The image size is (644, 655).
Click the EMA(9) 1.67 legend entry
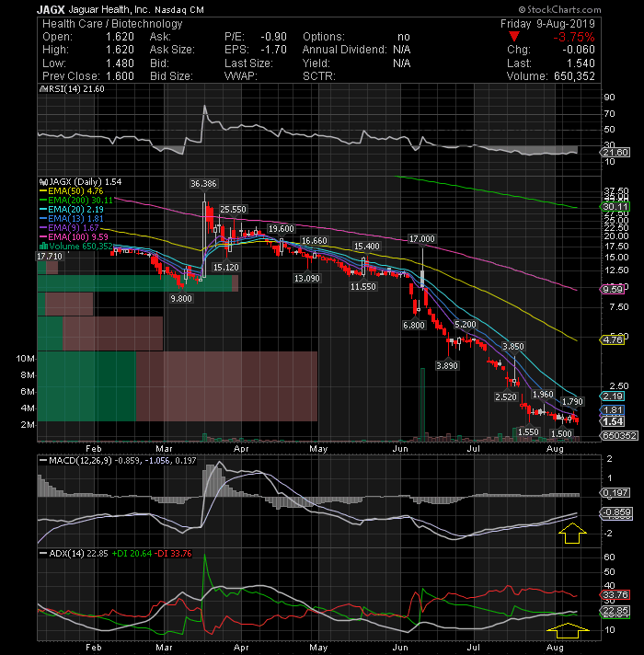[69, 228]
